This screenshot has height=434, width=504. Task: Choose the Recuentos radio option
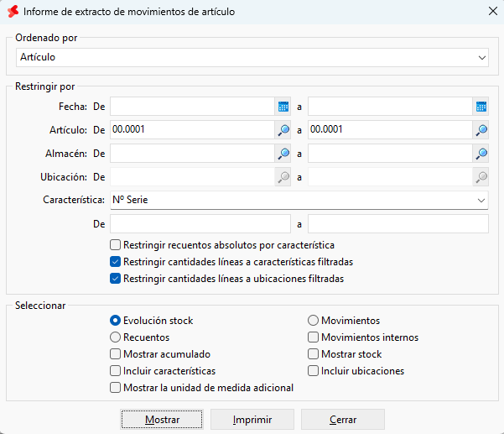point(115,337)
